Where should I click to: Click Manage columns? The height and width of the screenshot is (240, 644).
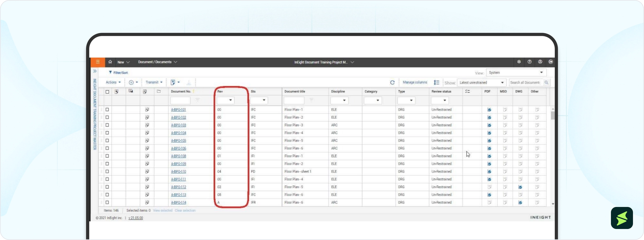[x=415, y=82]
